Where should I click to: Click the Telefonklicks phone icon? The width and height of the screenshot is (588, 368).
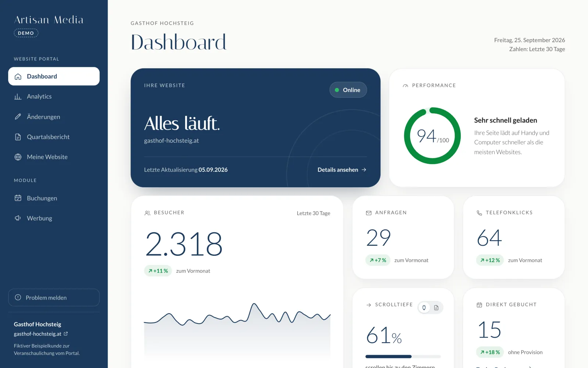coord(479,213)
